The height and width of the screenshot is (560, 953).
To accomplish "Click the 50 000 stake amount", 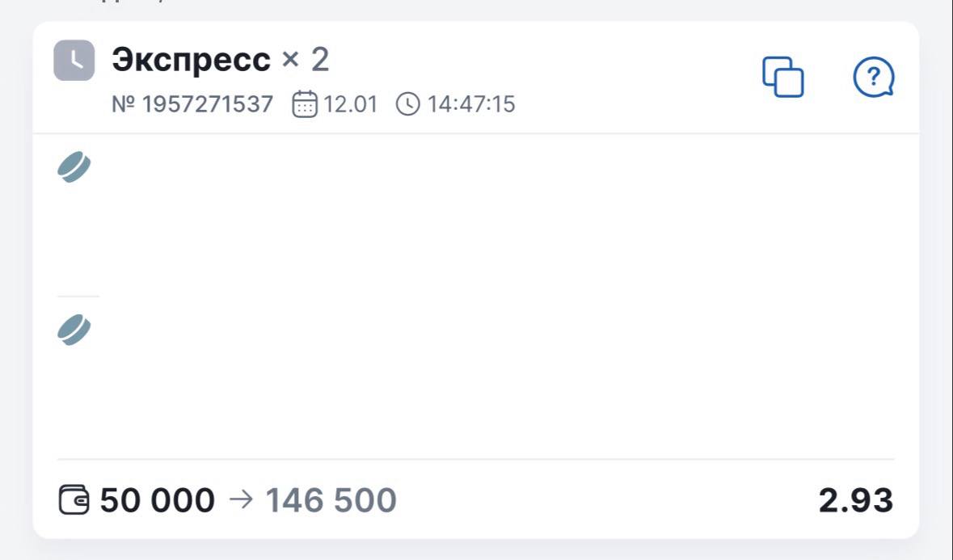I will [x=158, y=500].
